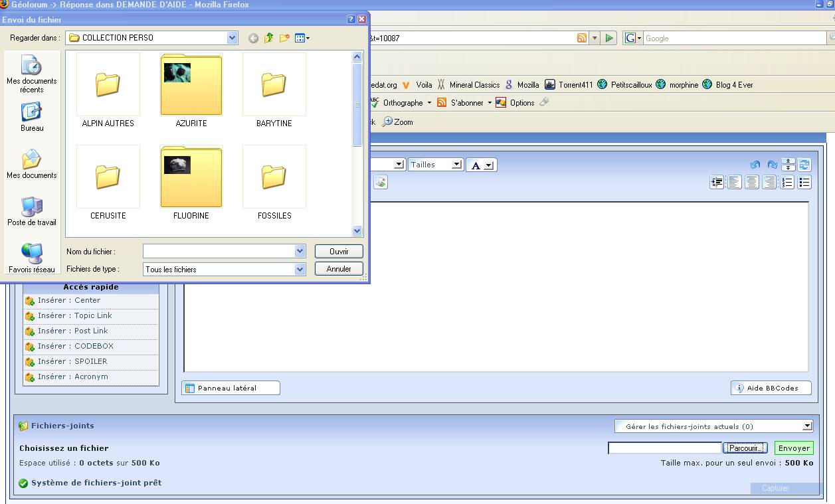Click the Ouvrir button

pos(339,252)
